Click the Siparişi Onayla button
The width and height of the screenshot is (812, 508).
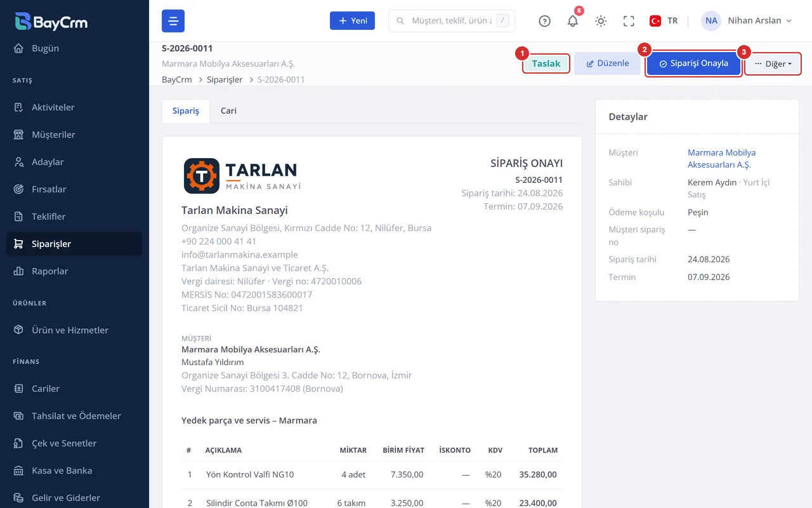pos(693,63)
